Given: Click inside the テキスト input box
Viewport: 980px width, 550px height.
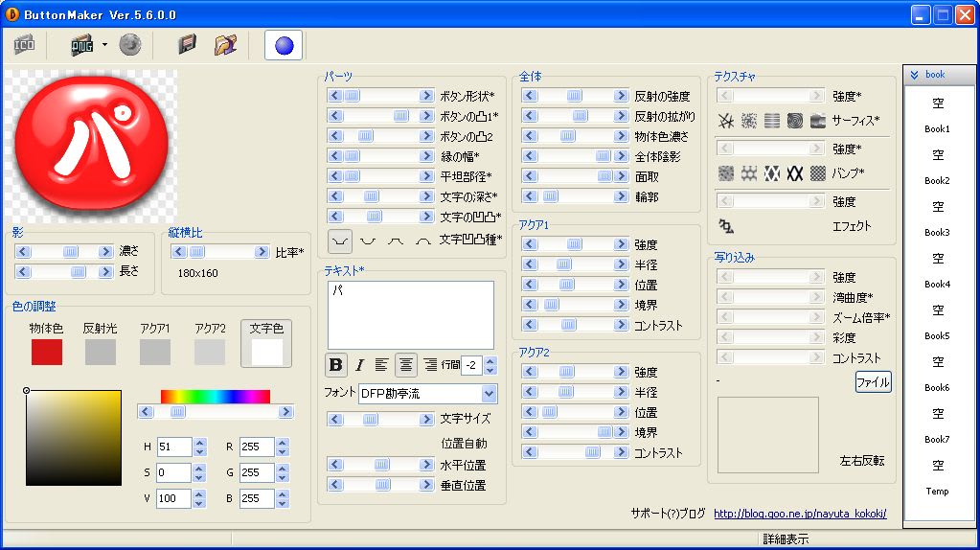Looking at the screenshot, I should click(410, 314).
